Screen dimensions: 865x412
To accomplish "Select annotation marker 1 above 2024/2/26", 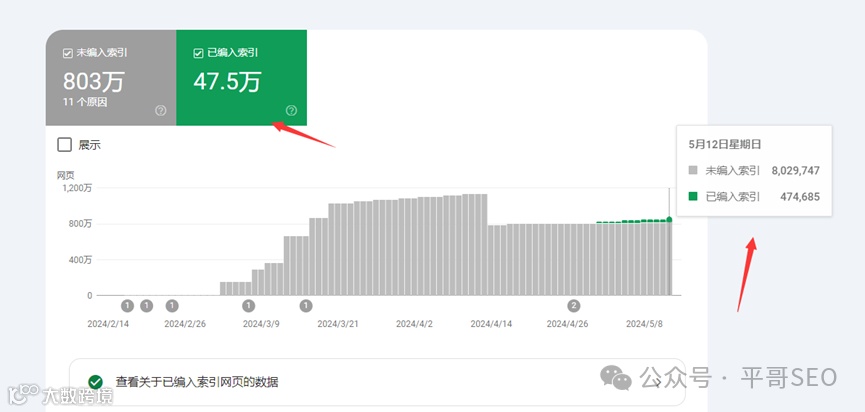I will (x=172, y=306).
